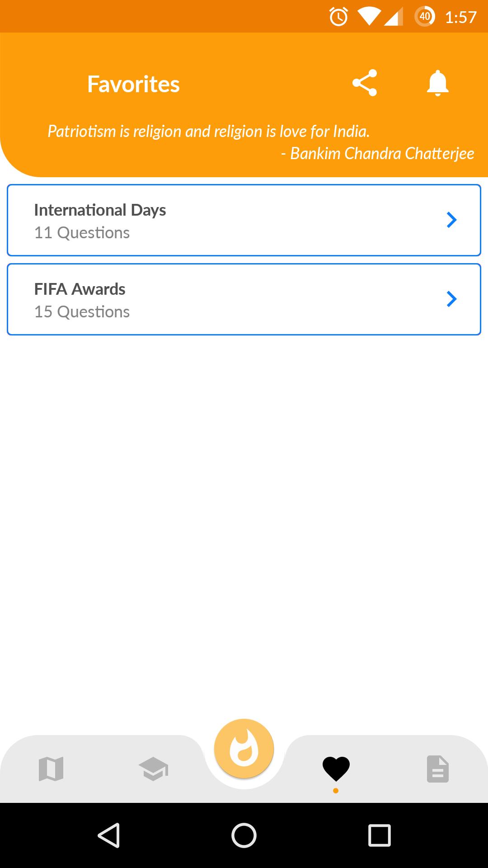Expand FIFA Awards chevron arrow
Viewport: 488px width, 868px height.
click(451, 299)
